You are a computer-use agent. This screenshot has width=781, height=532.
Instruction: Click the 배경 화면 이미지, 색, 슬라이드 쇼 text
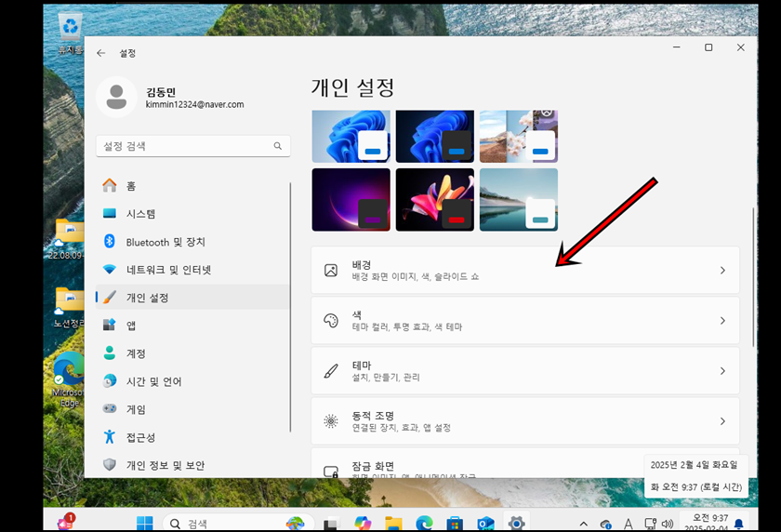[416, 276]
